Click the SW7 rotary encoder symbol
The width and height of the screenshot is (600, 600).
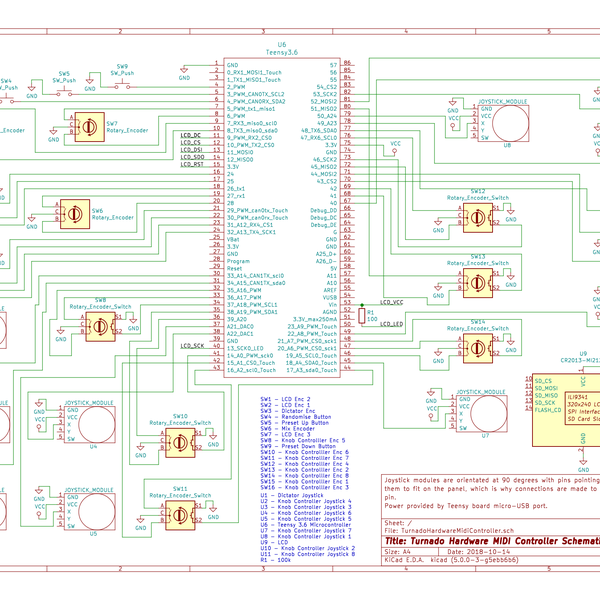tap(90, 127)
